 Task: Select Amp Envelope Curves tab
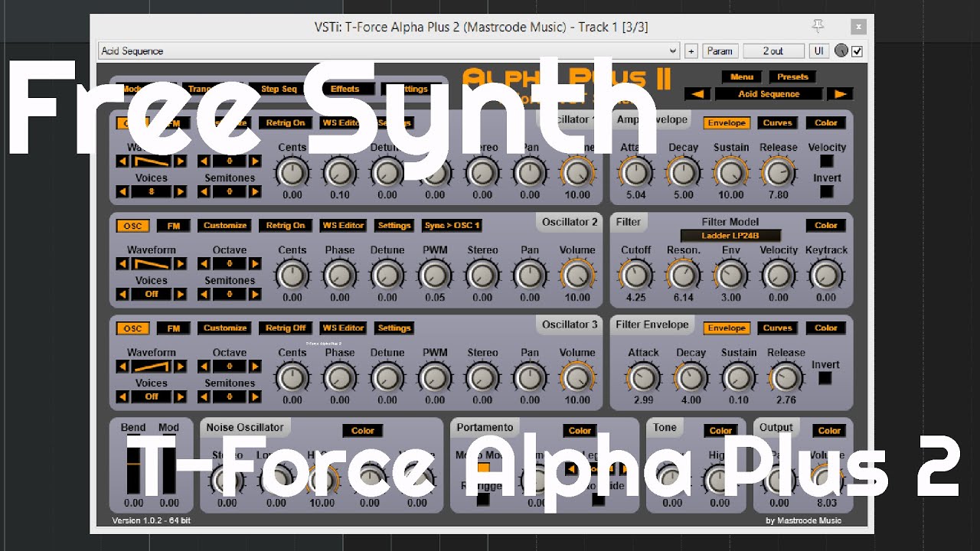pos(777,123)
